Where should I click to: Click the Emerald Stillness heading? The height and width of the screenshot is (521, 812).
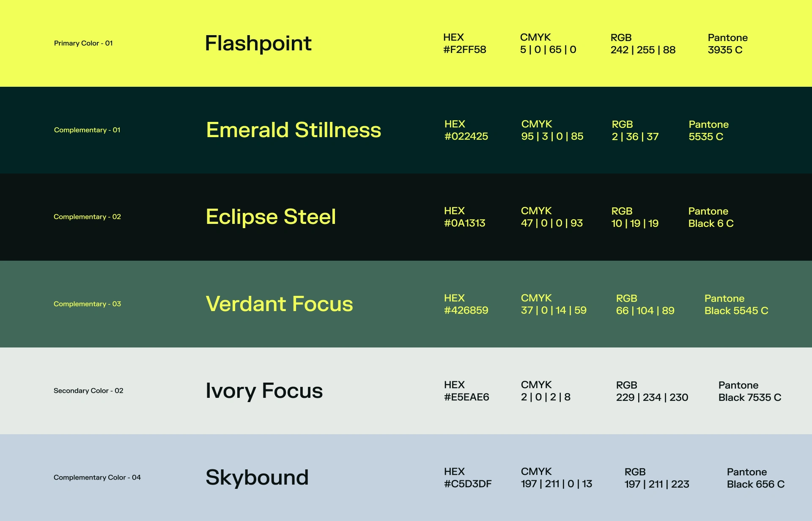[294, 130]
